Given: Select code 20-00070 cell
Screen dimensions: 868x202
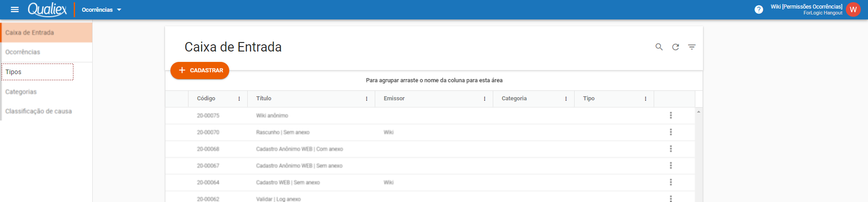Looking at the screenshot, I should [x=208, y=132].
